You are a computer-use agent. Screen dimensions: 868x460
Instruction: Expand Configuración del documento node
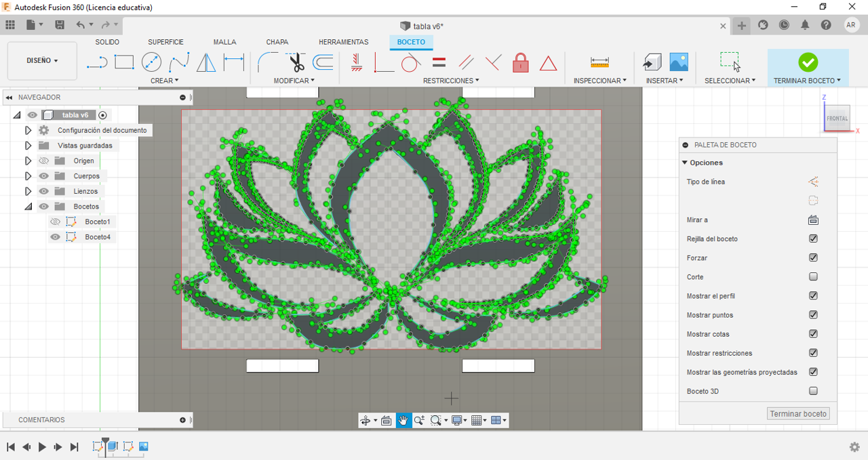28,130
